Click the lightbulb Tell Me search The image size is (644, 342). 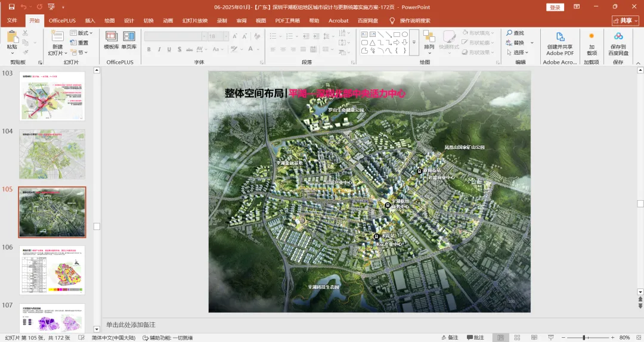click(x=392, y=20)
